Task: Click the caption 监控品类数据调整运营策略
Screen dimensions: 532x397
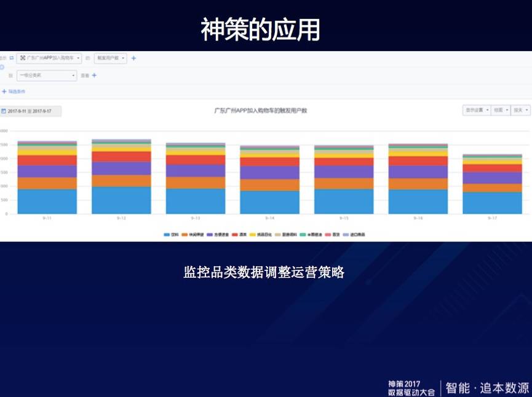Action: tap(264, 272)
